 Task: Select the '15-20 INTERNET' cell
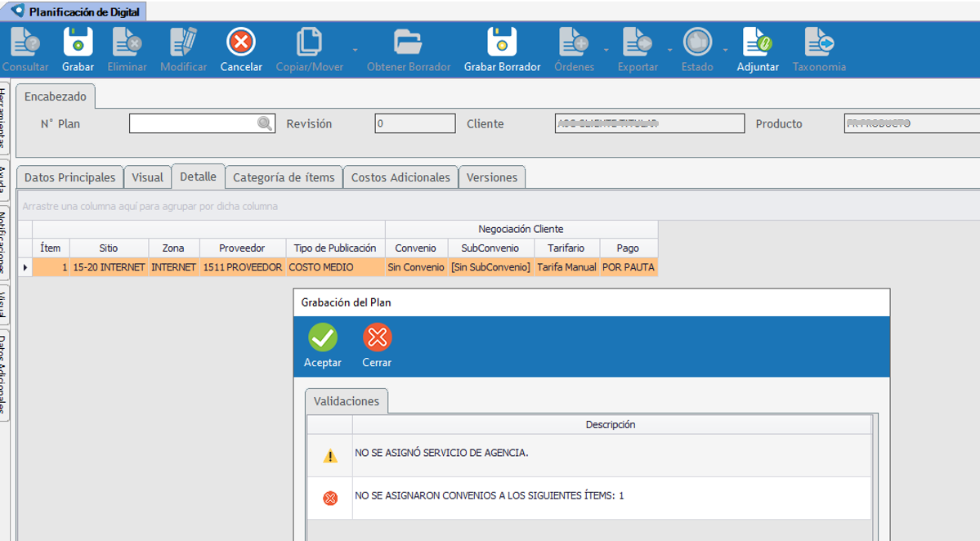coord(109,267)
